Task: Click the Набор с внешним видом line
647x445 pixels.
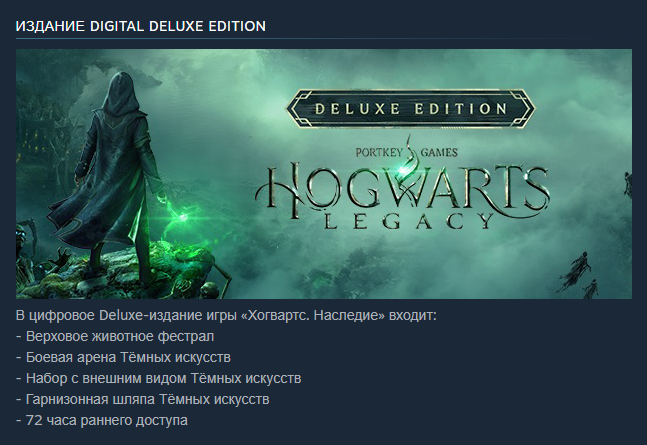Action: (158, 379)
